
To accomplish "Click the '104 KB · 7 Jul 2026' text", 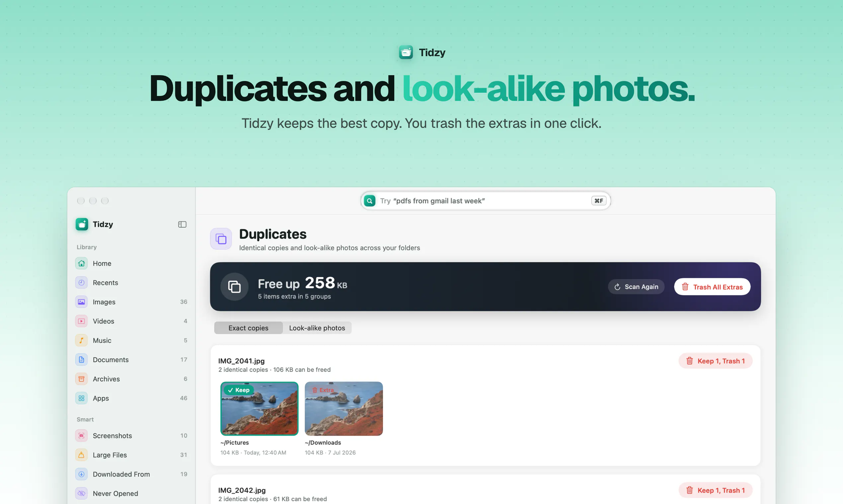I will [330, 452].
